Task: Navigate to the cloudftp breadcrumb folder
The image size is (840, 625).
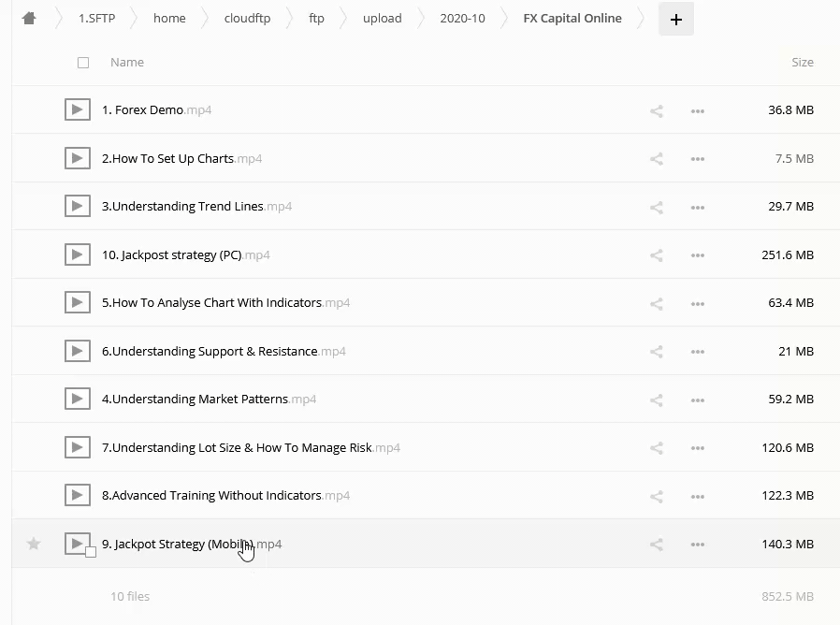Action: (x=247, y=18)
